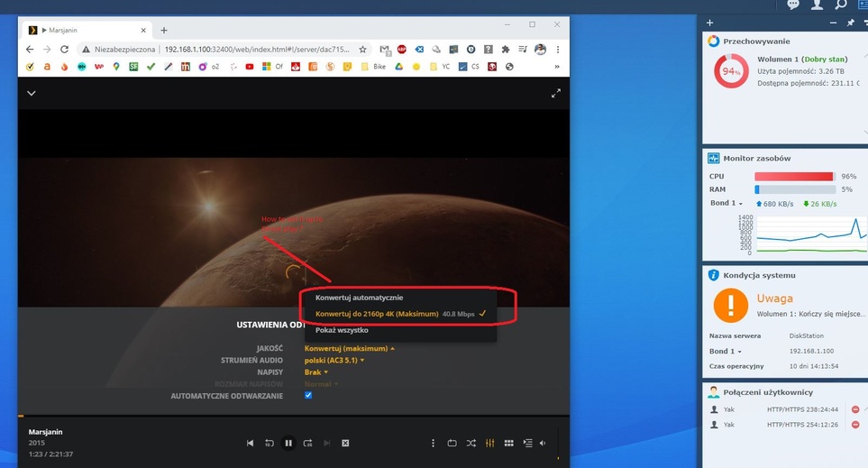868x468 pixels.
Task: Open the YouTube bookmark
Action: click(x=250, y=67)
